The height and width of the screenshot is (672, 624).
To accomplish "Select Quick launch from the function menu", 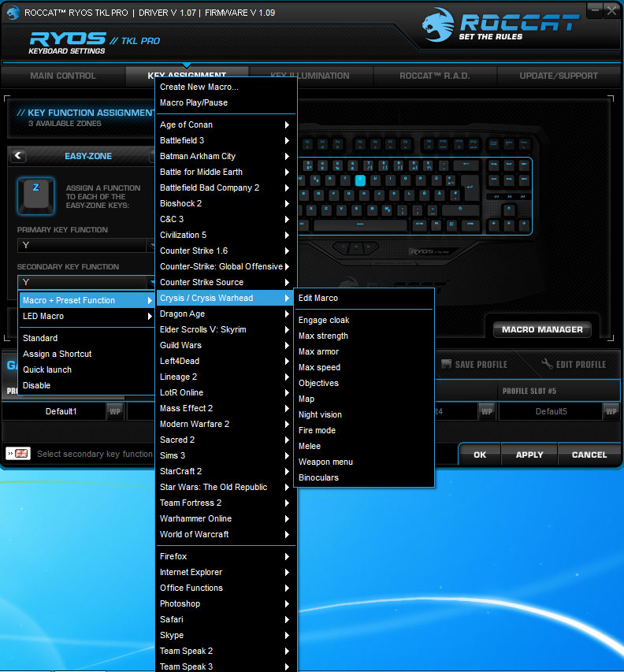I will 47,369.
